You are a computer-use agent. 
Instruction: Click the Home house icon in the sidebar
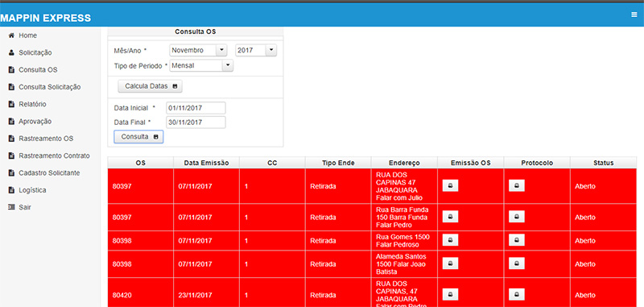coord(11,35)
